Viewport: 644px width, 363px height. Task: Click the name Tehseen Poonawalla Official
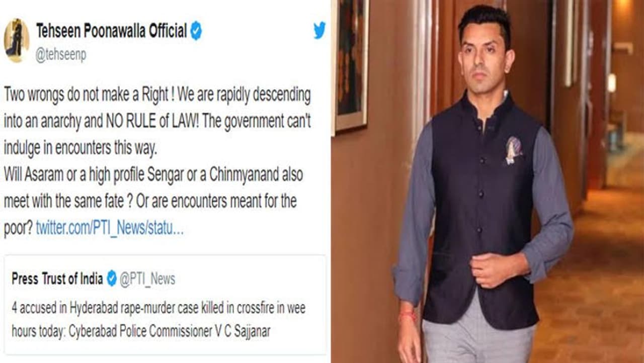[x=111, y=31]
